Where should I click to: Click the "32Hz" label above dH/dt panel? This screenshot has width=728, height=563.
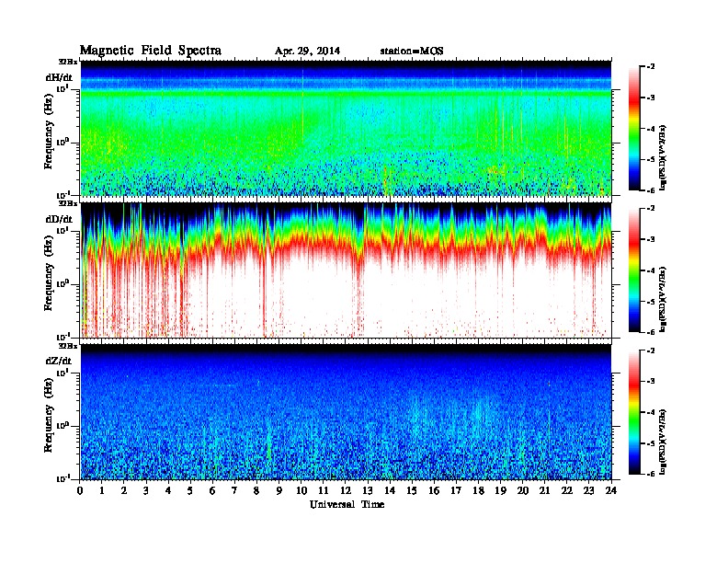point(68,62)
